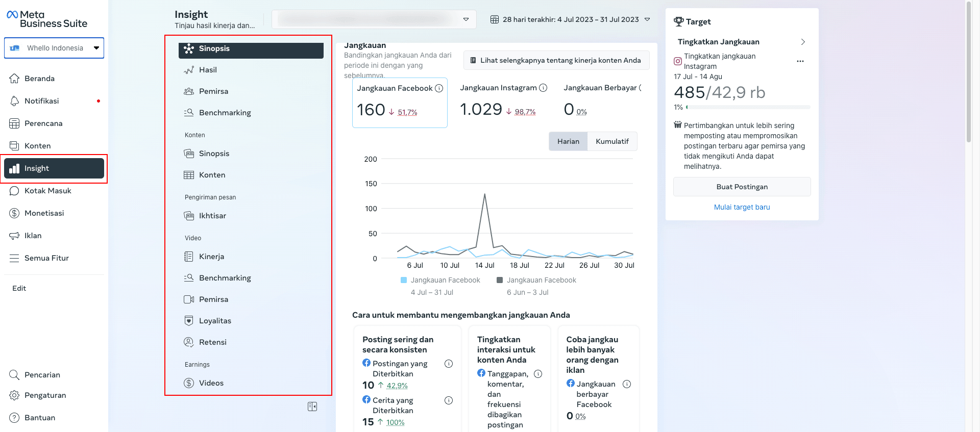This screenshot has width=980, height=432.
Task: Open Whello Indonesia account dropdown
Action: point(54,48)
